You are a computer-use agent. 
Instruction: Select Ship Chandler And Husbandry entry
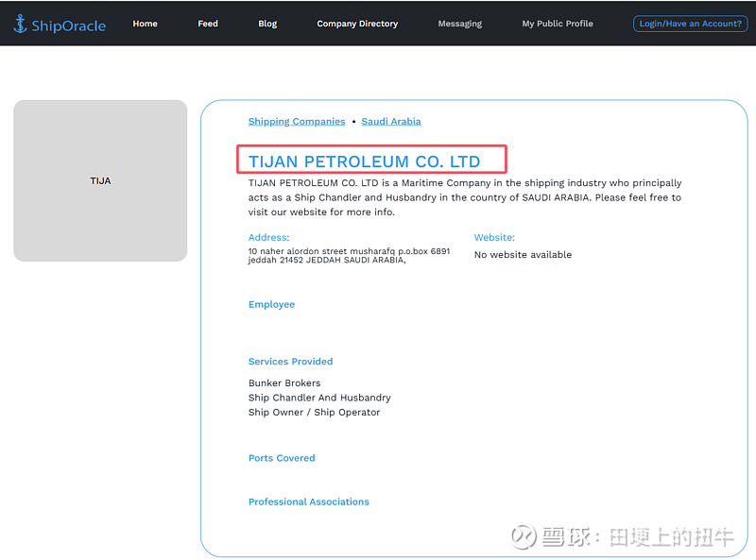click(x=319, y=398)
